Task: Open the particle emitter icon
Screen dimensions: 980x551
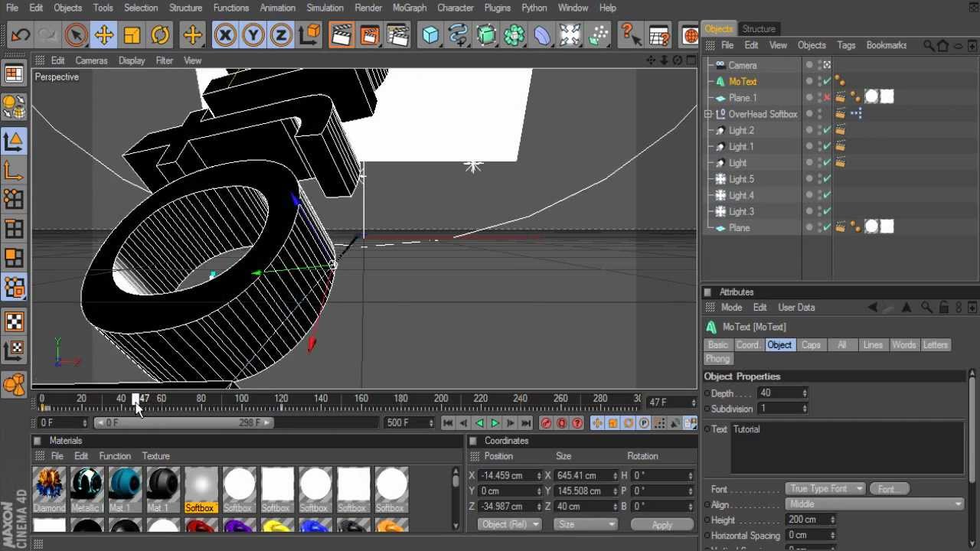Action: (599, 35)
